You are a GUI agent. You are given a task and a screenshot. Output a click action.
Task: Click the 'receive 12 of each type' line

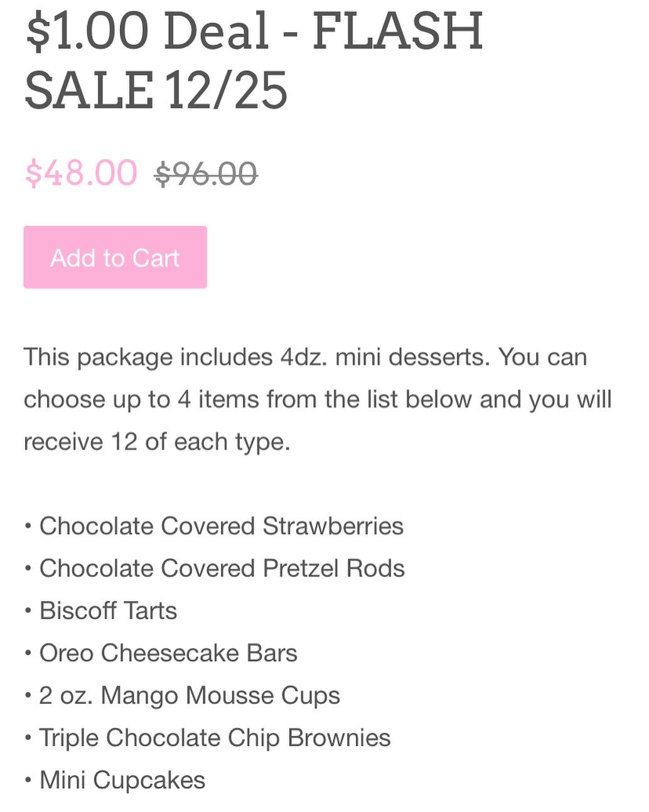click(x=157, y=441)
